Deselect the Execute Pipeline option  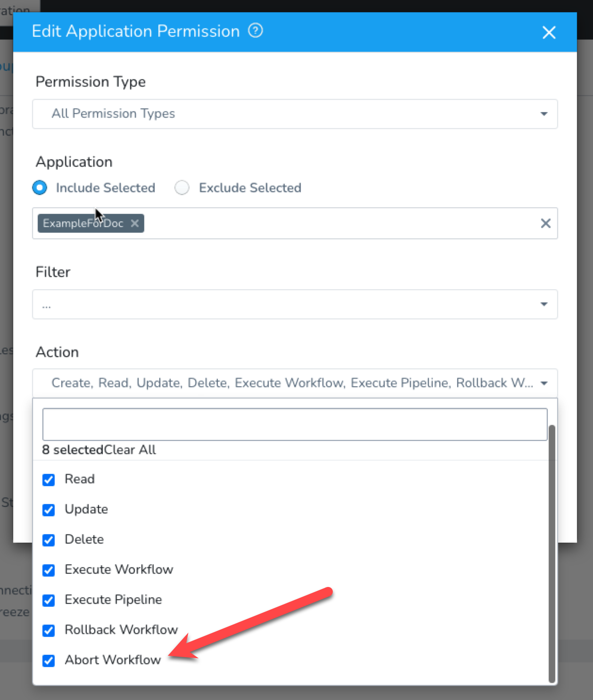(49, 600)
